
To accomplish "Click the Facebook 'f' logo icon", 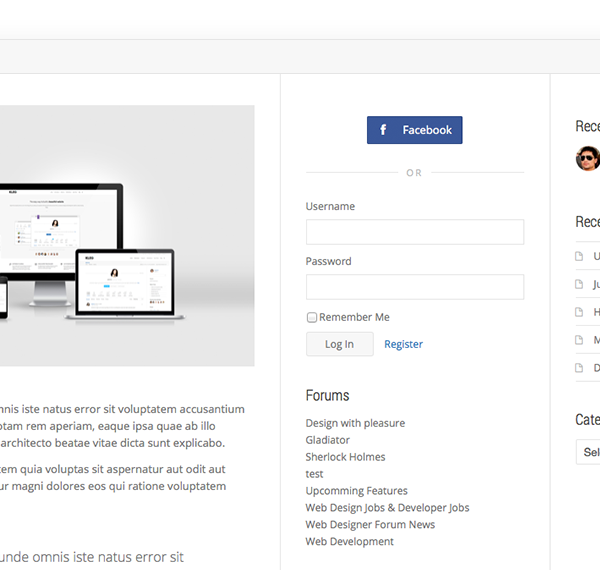I will tap(382, 130).
